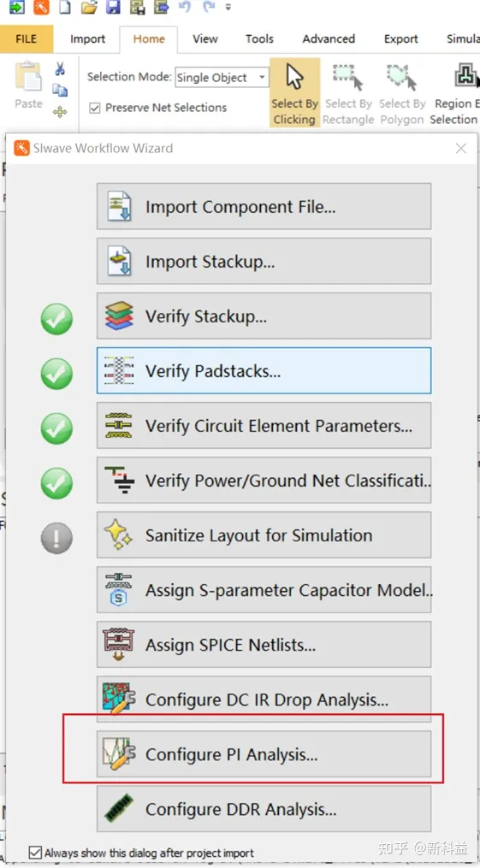Click Sanitize Layout for Simulation button

click(264, 535)
